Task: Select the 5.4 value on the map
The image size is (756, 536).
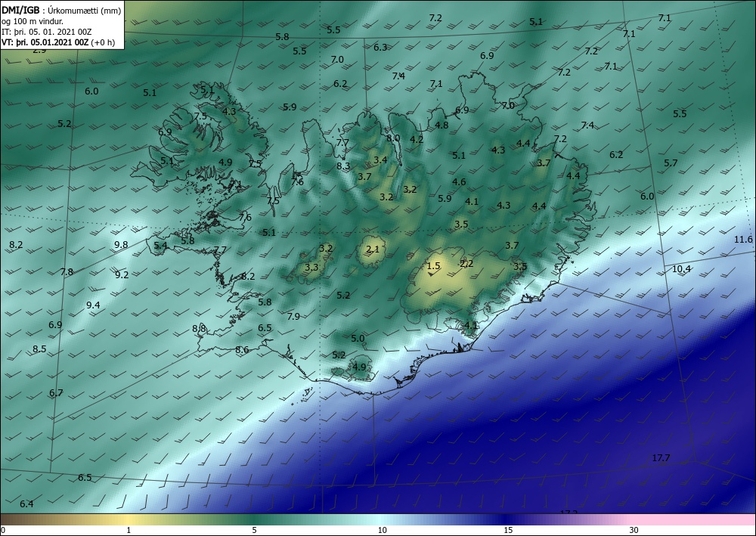Action: tap(160, 246)
